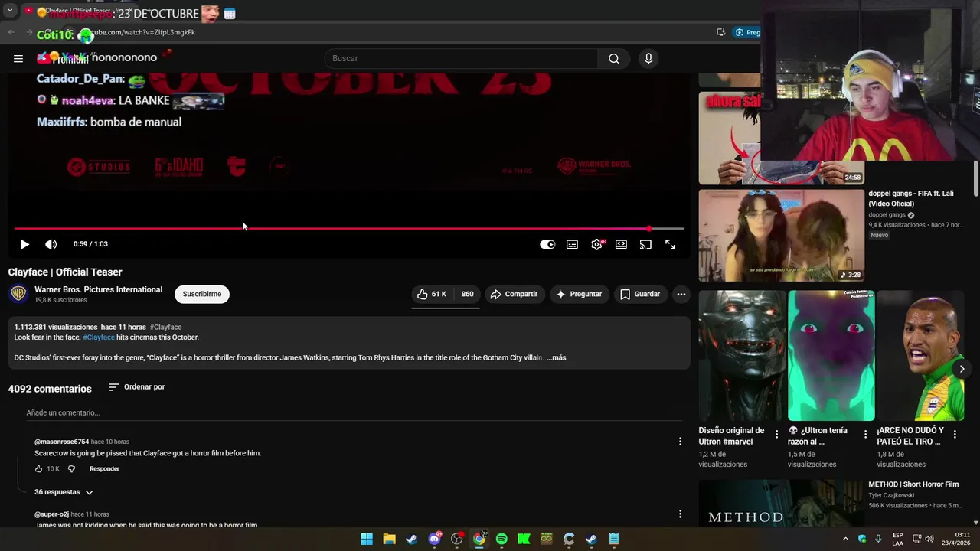This screenshot has width=980, height=551.
Task: Open Spotify from the taskbar
Action: point(501,539)
